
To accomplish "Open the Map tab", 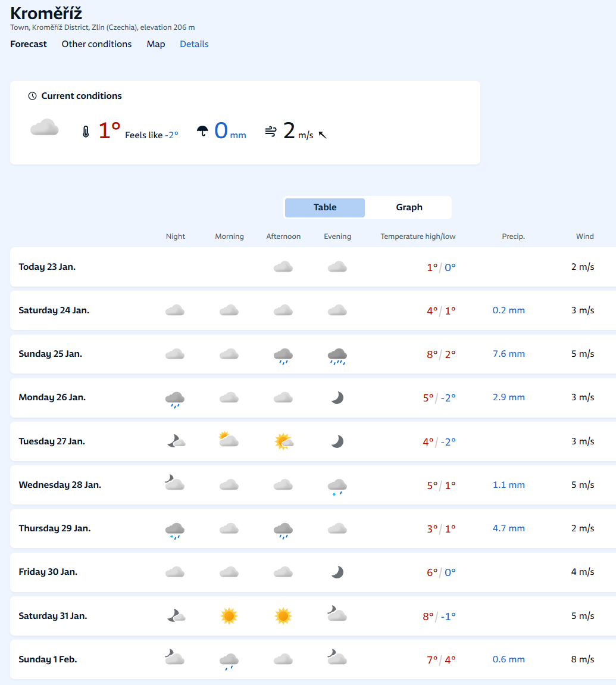I will (156, 44).
